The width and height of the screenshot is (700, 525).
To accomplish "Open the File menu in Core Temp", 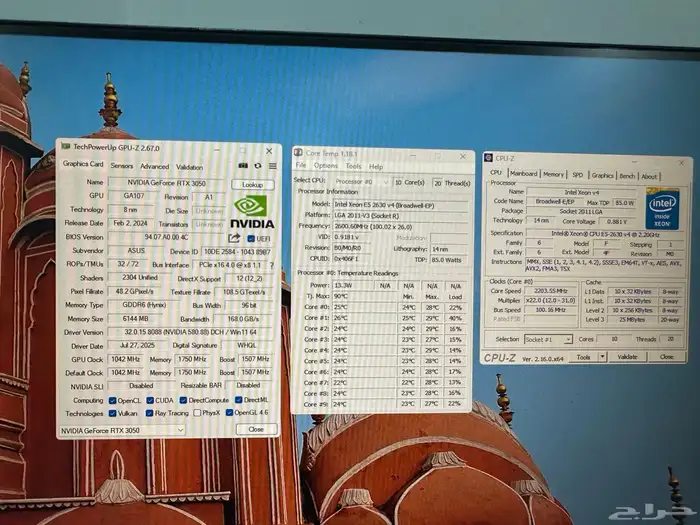I will pos(301,165).
